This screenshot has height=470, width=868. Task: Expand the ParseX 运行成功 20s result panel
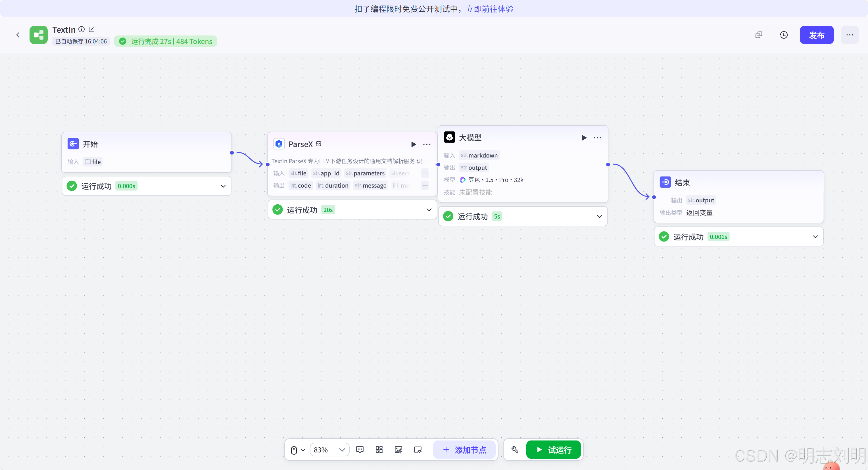tap(429, 209)
